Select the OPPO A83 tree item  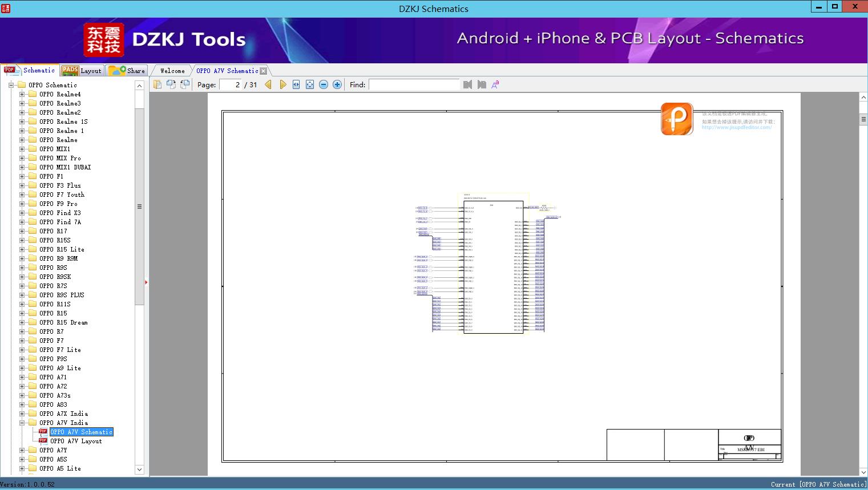tap(53, 404)
